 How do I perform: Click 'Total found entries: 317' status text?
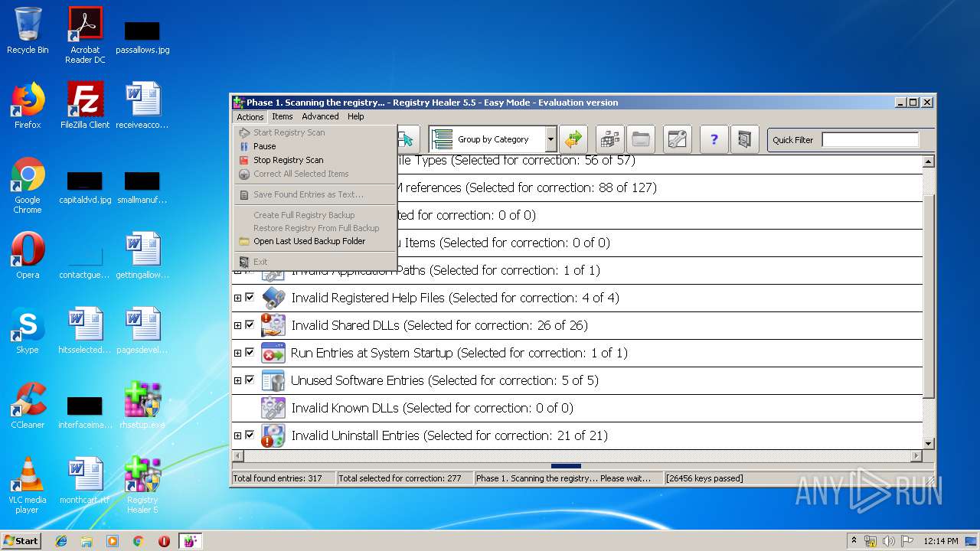tap(277, 478)
